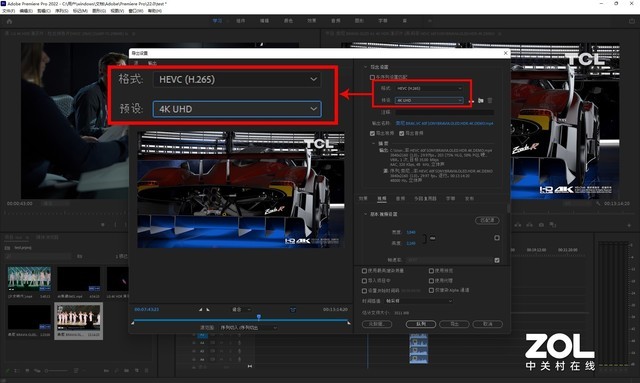Collapse the Summary section
Image resolution: width=640 pixels, height=383 pixels.
(x=373, y=144)
